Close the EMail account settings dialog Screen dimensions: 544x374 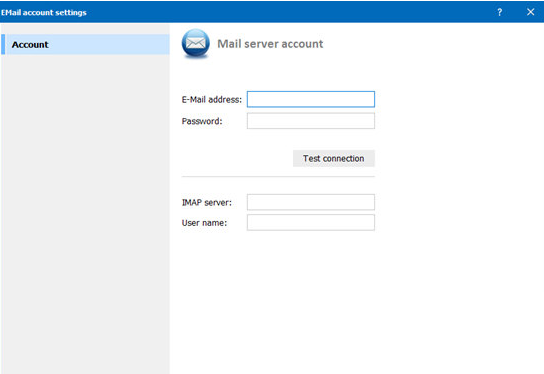(530, 12)
